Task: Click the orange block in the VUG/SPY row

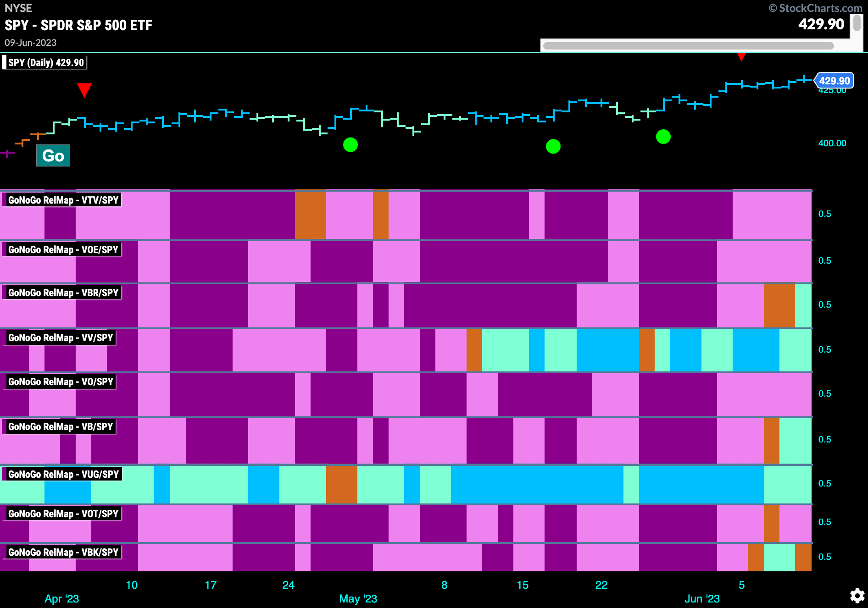Action: (x=342, y=484)
